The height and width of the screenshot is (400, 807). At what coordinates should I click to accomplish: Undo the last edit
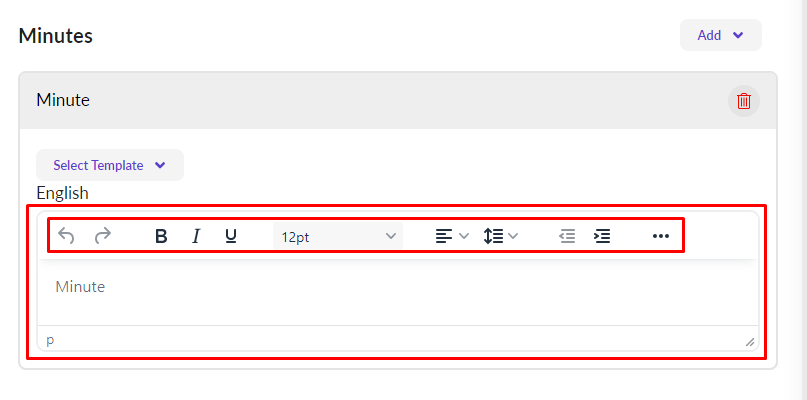pos(67,236)
